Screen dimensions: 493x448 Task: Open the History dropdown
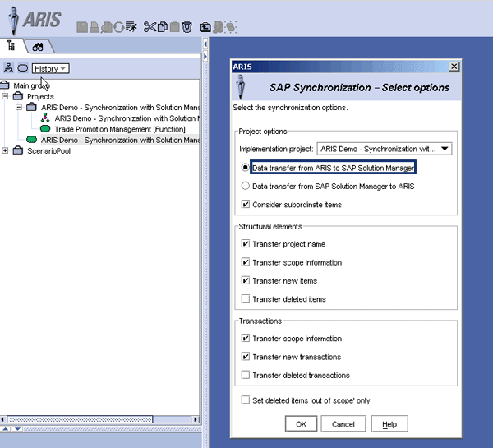(51, 68)
